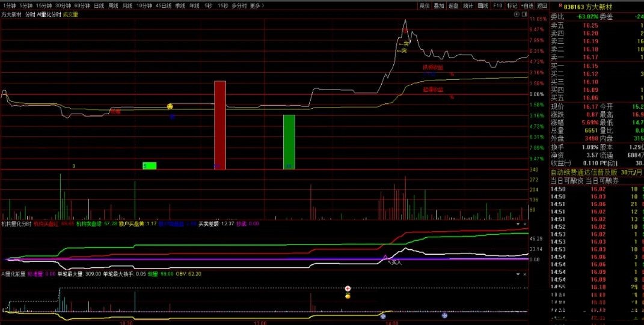Switch to the 日线 daily chart tab
Screen dimensions: 644x325
(x=99, y=5)
